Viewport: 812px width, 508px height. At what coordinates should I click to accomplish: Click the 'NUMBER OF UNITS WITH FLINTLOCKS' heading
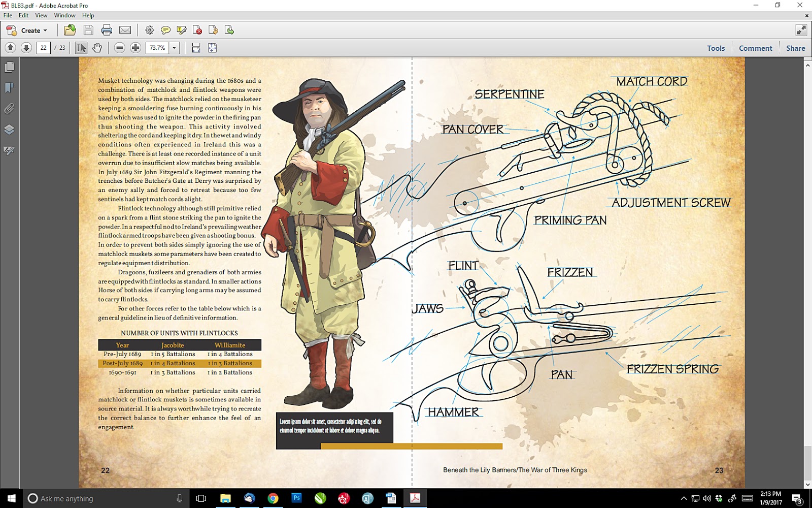[x=179, y=333]
